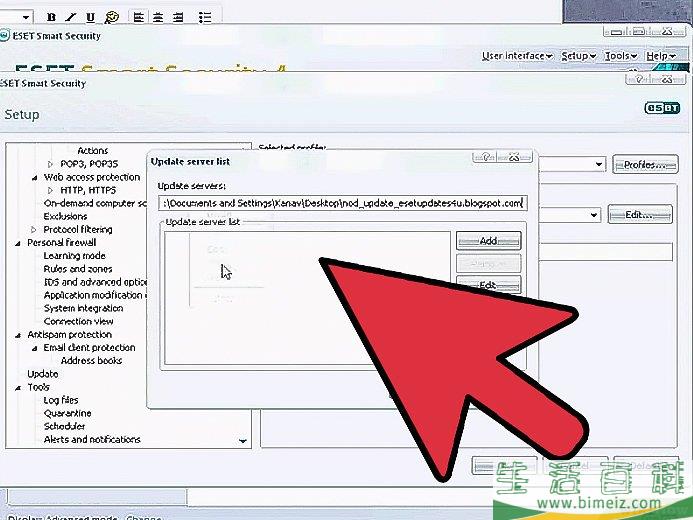Select Exclusions in the setup tree
This screenshot has height=520, width=693.
tap(65, 216)
